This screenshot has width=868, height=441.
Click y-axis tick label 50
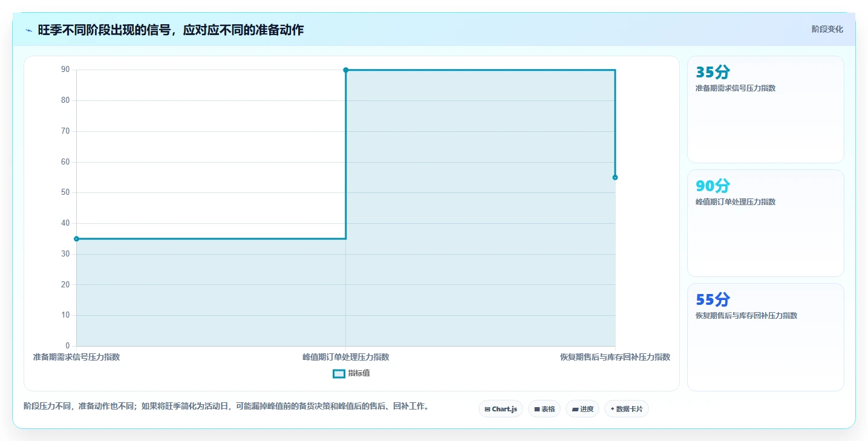tap(65, 192)
